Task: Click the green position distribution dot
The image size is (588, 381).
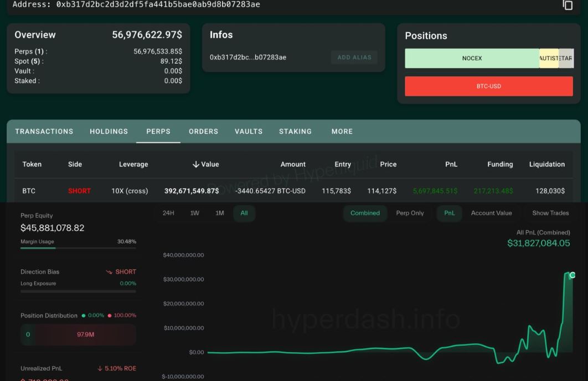Action: coord(84,315)
